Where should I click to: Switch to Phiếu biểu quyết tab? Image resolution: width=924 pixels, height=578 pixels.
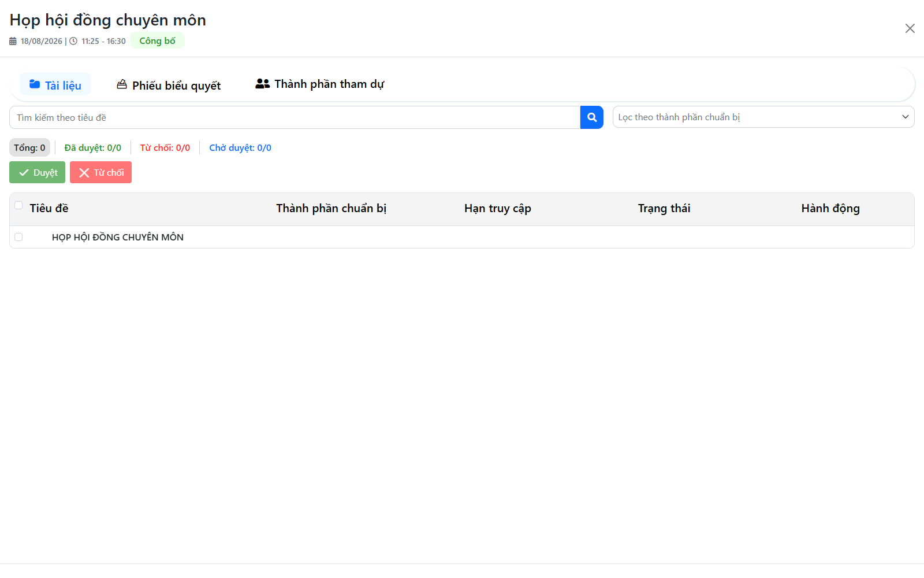(169, 85)
